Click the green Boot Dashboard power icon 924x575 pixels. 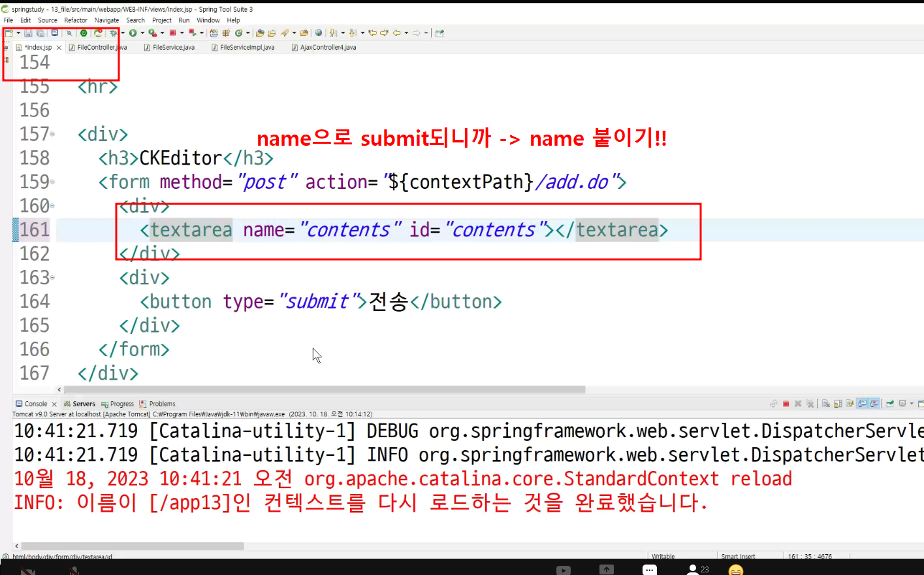(84, 33)
